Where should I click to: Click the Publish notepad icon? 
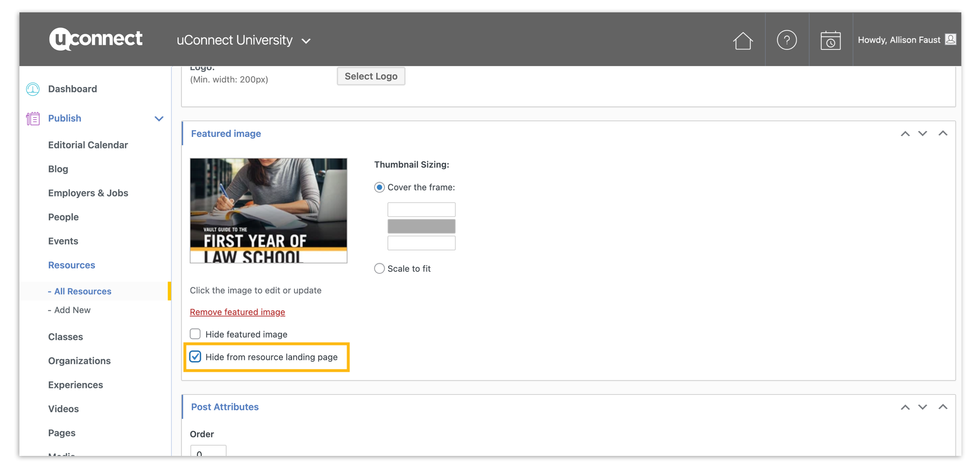coord(33,119)
